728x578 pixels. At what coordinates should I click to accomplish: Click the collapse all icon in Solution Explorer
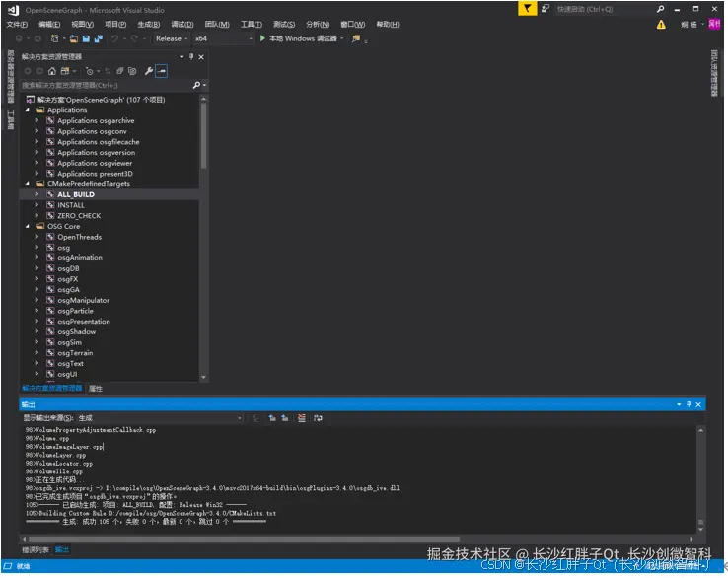pyautogui.click(x=119, y=71)
